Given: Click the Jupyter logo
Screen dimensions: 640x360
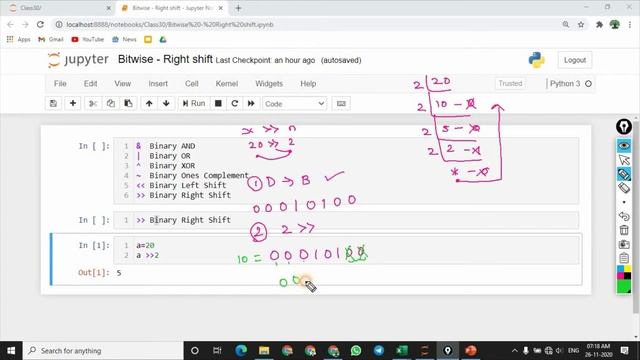Looking at the screenshot, I should tap(78, 60).
